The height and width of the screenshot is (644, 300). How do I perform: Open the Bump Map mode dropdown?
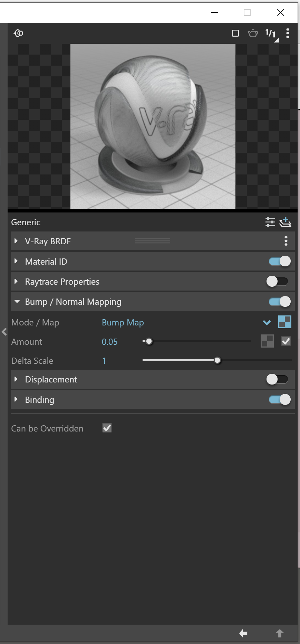coord(267,323)
